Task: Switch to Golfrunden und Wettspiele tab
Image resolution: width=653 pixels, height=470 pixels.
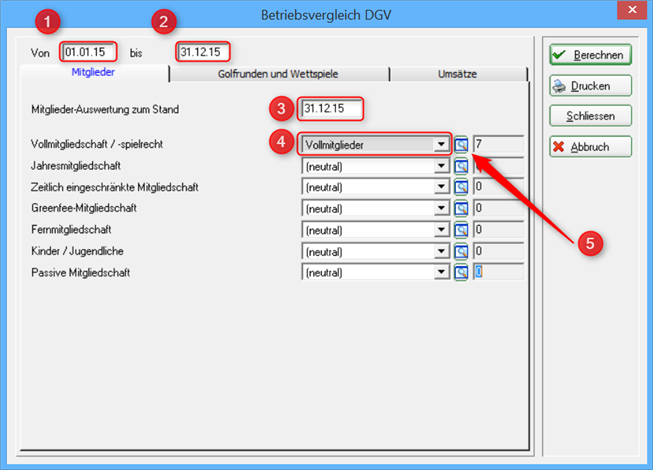Action: pyautogui.click(x=278, y=74)
